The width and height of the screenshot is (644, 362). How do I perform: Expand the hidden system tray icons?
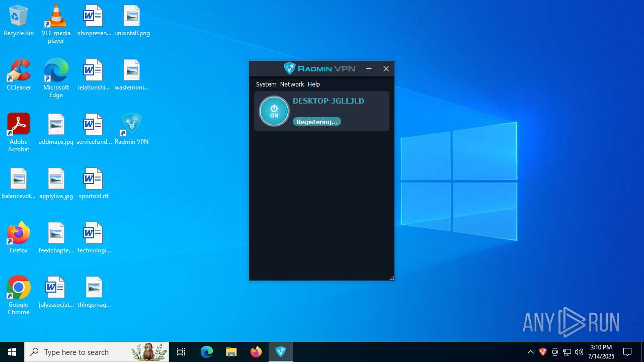[531, 352]
